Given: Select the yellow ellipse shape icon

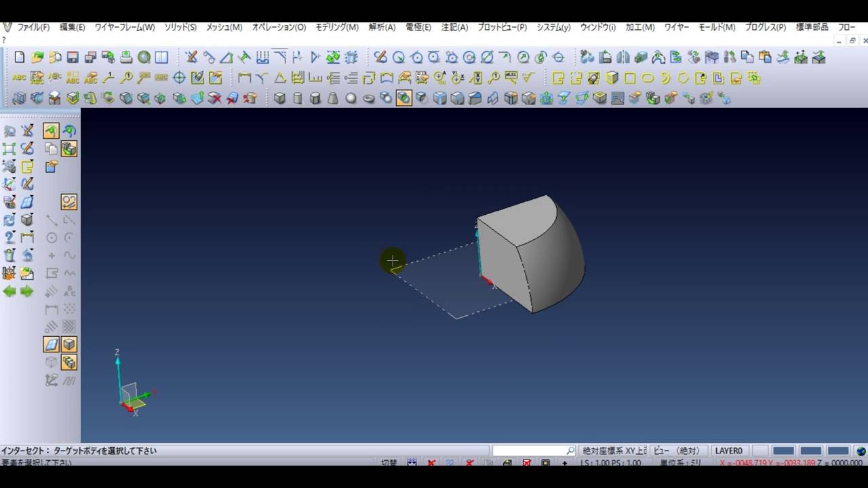Looking at the screenshot, I should pos(648,78).
